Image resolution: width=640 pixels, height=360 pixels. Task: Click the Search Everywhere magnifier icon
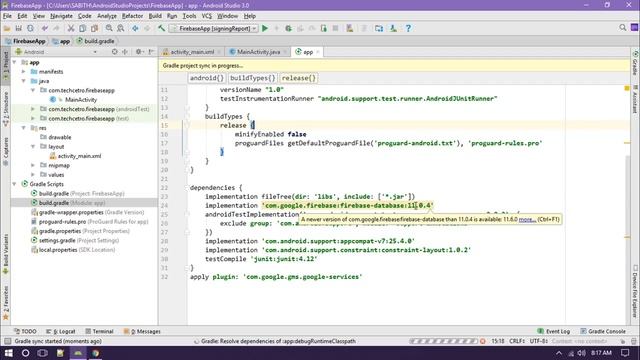point(622,27)
